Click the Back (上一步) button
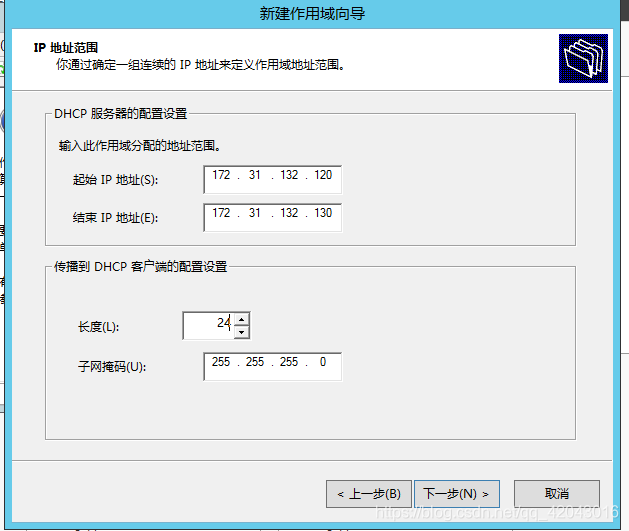The height and width of the screenshot is (531, 629). click(x=369, y=494)
